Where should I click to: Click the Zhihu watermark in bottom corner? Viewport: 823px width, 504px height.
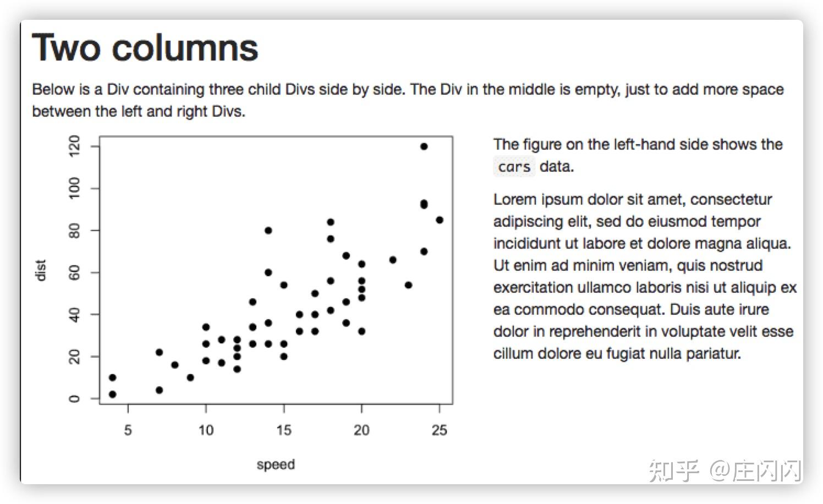(x=725, y=471)
